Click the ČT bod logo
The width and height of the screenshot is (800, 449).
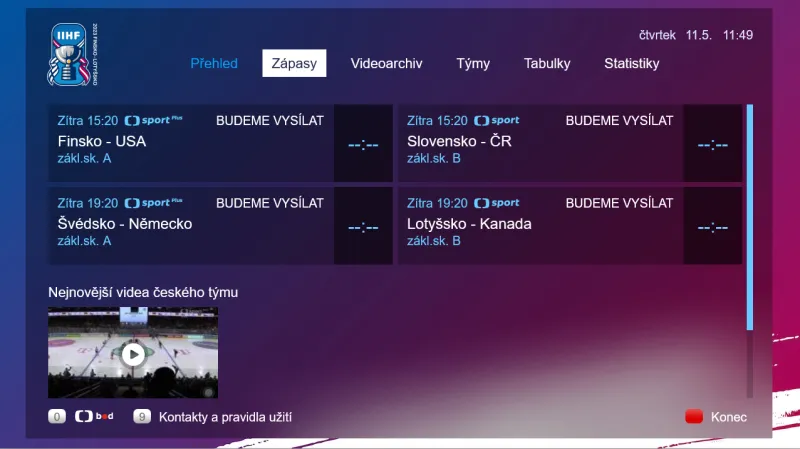click(94, 416)
